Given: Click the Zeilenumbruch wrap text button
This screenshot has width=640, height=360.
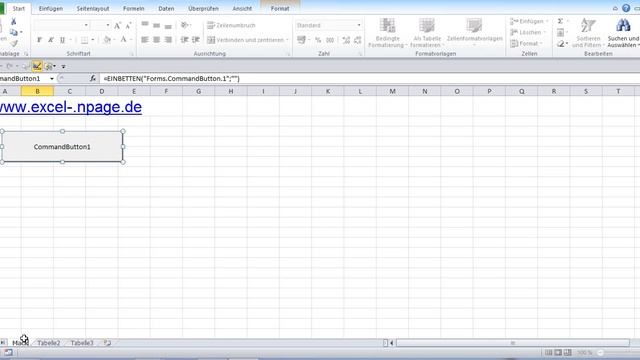Looking at the screenshot, I should tap(231, 25).
